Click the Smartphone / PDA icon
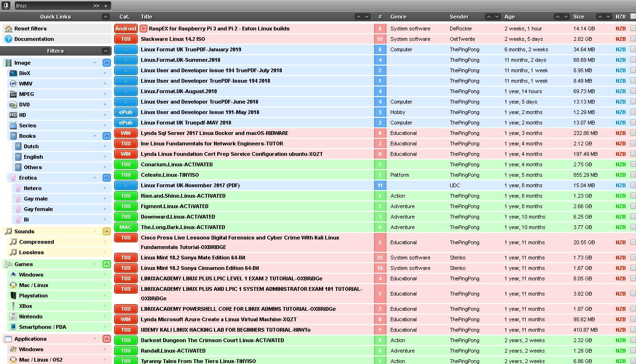This screenshot has height=364, width=636. (13, 327)
